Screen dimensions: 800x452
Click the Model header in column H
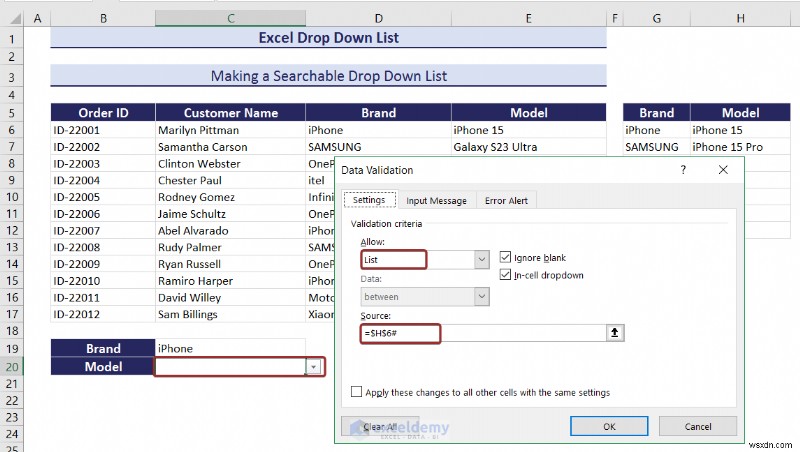coord(740,112)
